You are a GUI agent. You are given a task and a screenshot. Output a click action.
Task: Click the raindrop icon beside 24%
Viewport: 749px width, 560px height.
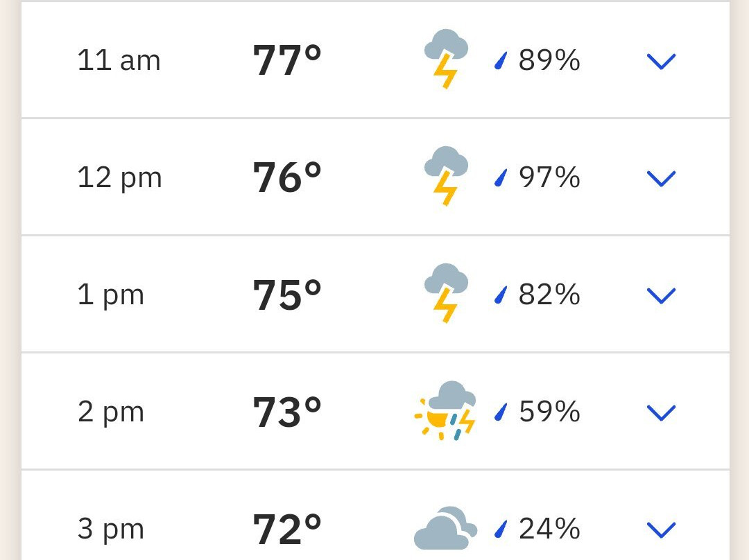point(501,529)
